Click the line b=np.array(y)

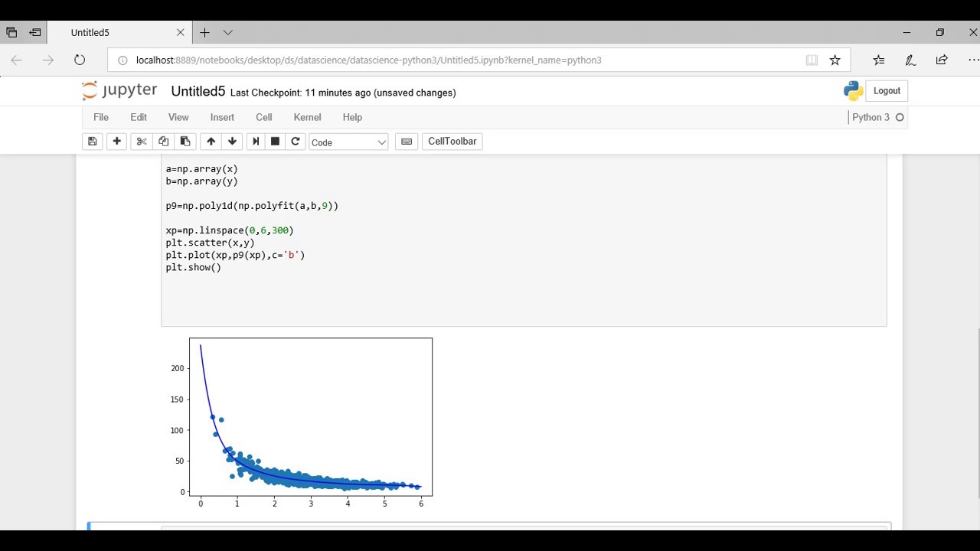pyautogui.click(x=202, y=181)
